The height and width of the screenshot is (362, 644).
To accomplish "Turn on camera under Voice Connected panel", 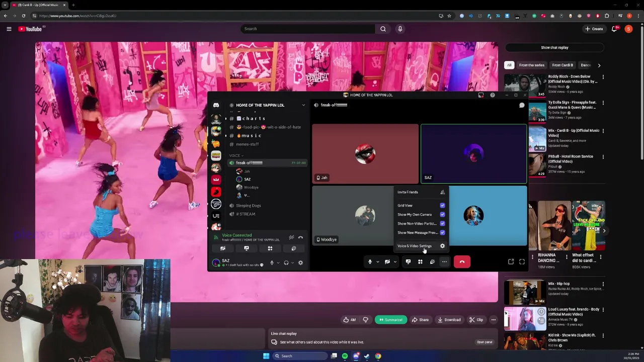I will coord(223,248).
